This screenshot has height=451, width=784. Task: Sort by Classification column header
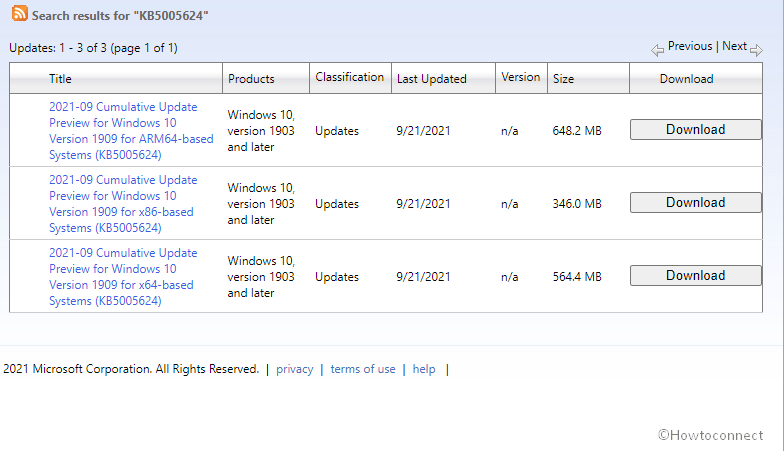(349, 77)
